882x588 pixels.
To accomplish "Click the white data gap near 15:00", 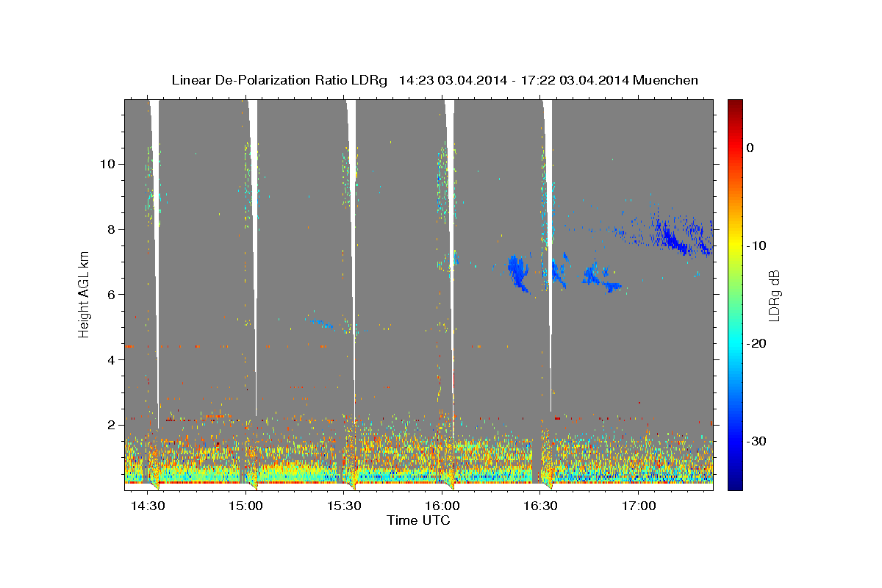I will click(254, 257).
